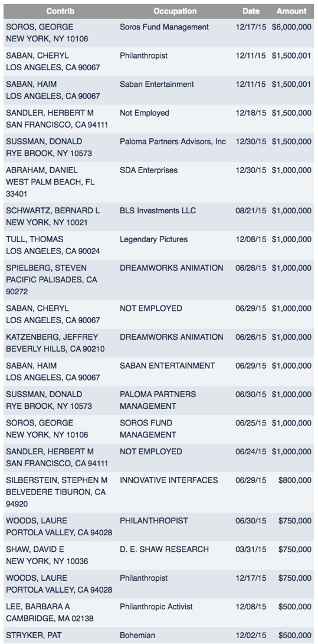Select D. E. SHAW RESEARCH cell

tap(164, 549)
